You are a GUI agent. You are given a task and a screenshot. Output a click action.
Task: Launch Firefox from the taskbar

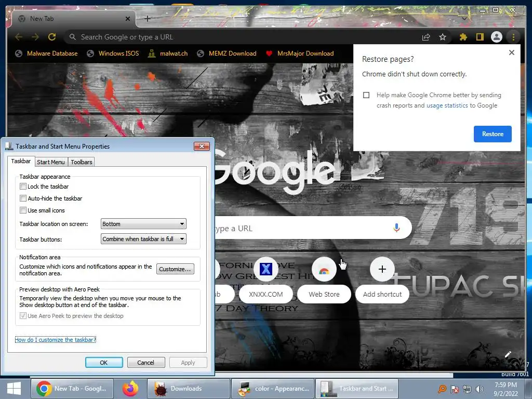130,389
